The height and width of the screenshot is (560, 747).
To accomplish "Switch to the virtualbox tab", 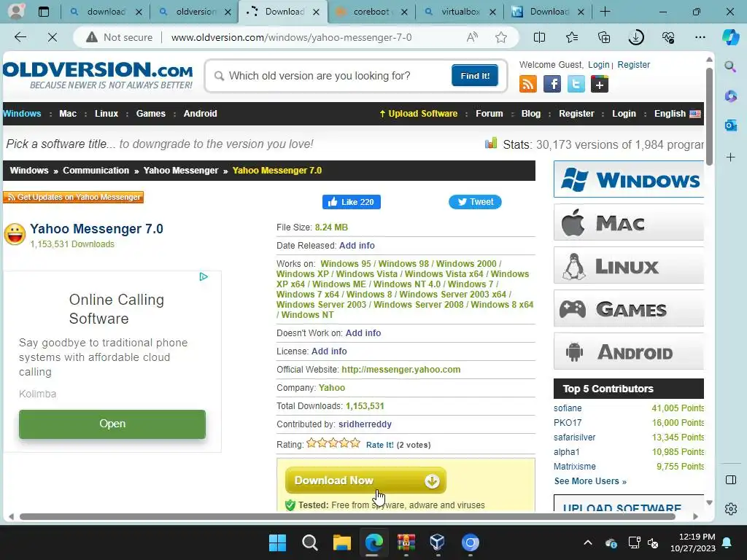I will (460, 12).
